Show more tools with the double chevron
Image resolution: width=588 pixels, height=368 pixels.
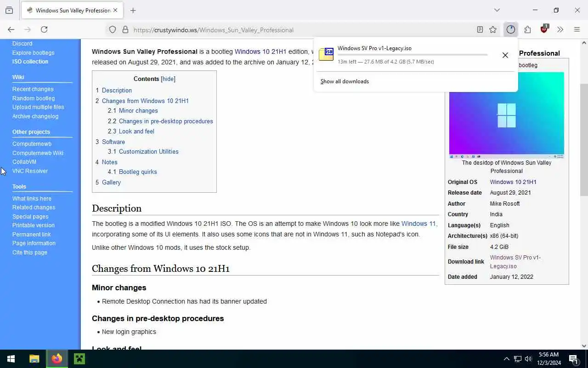pyautogui.click(x=560, y=30)
